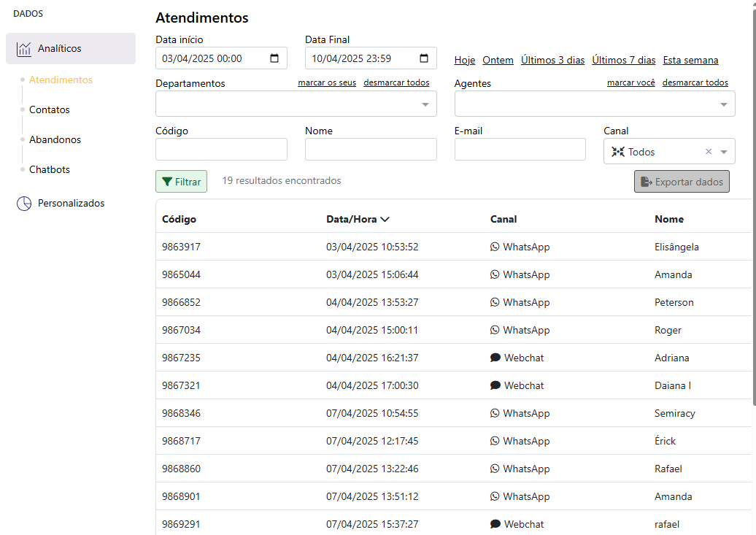Select the Últimos 7 dias shortcut
This screenshot has width=756, height=535.
point(623,61)
